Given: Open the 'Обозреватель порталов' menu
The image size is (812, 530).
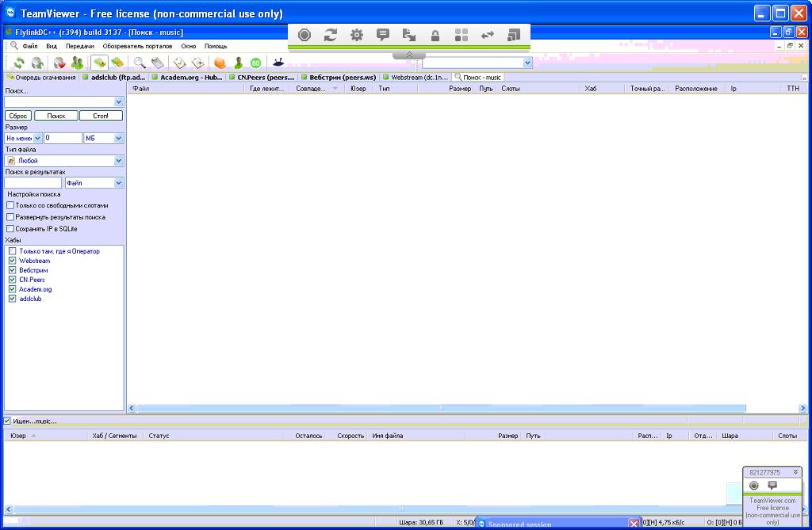Looking at the screenshot, I should [137, 46].
